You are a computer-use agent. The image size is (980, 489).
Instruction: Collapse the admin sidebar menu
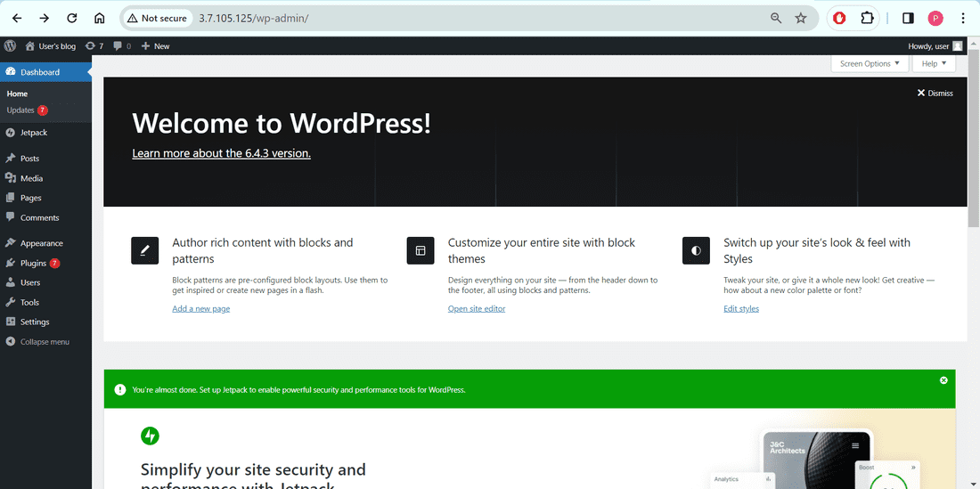45,342
